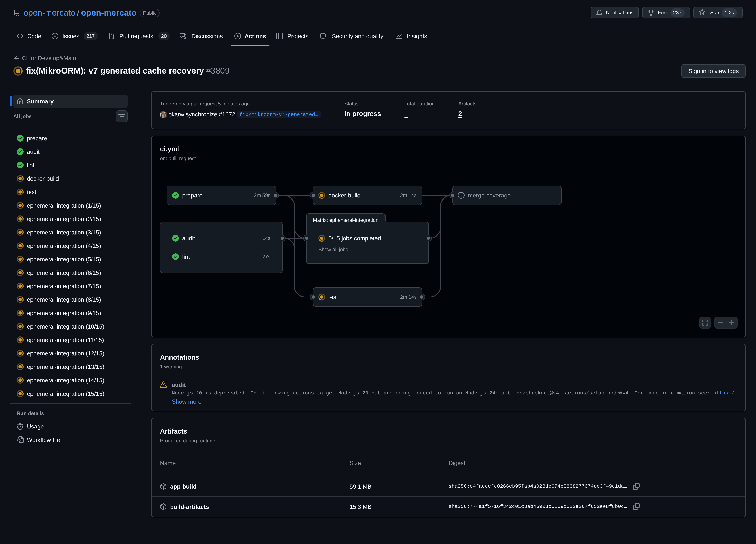The height and width of the screenshot is (544, 756).
Task: Open the test job in sidebar
Action: (x=71, y=192)
